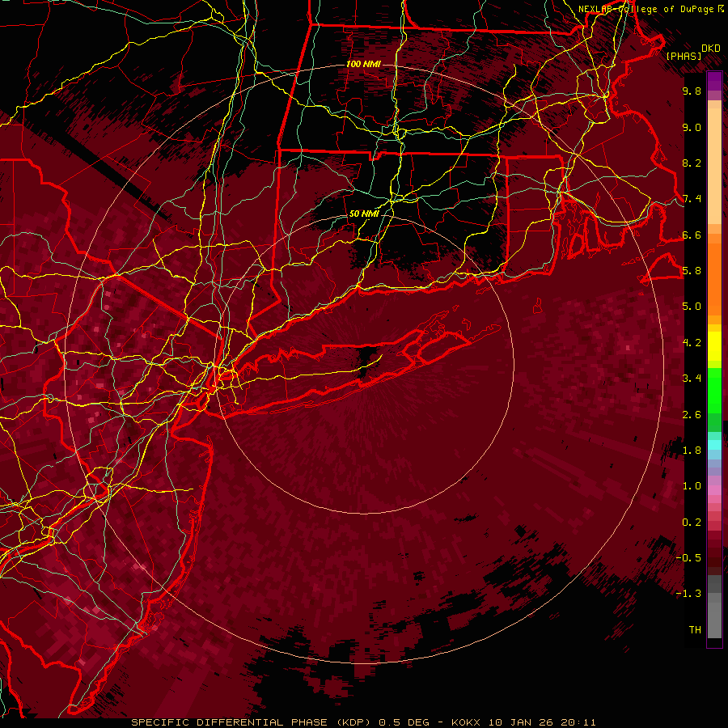Click the 8.2 scale value

(692, 163)
